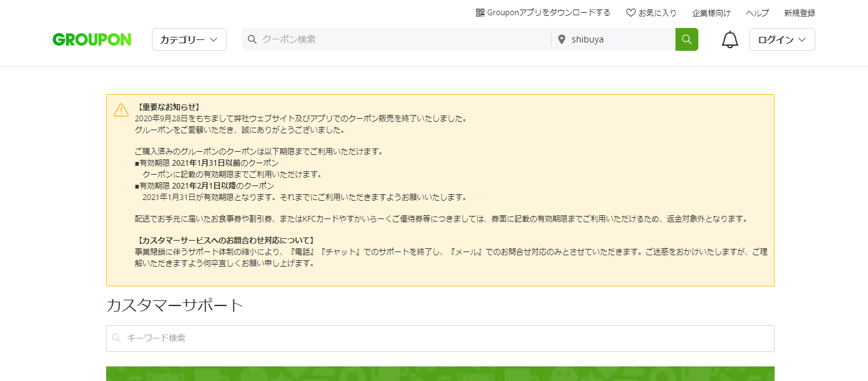Open the カテゴリー dropdown
The image size is (868, 381).
[x=189, y=39]
